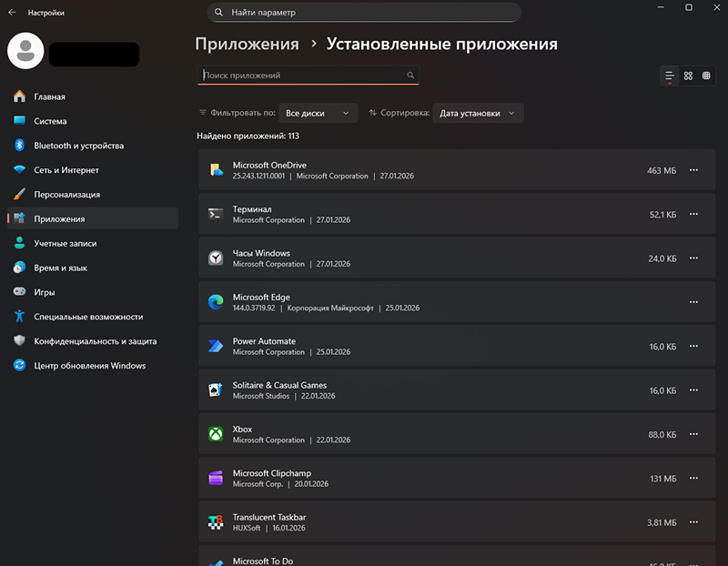The height and width of the screenshot is (566, 728).
Task: Open more options for Microsoft OneDrive
Action: pos(693,170)
